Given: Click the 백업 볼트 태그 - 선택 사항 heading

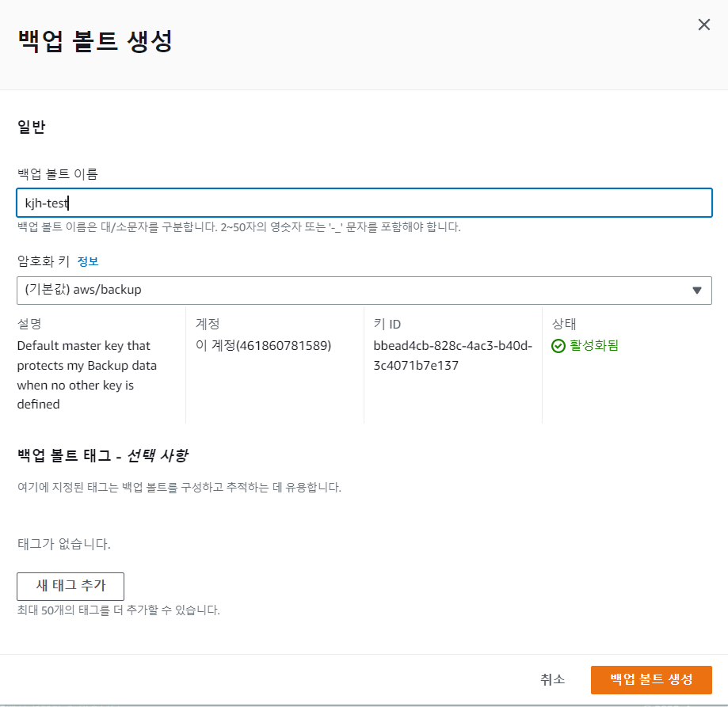Looking at the screenshot, I should (x=103, y=455).
